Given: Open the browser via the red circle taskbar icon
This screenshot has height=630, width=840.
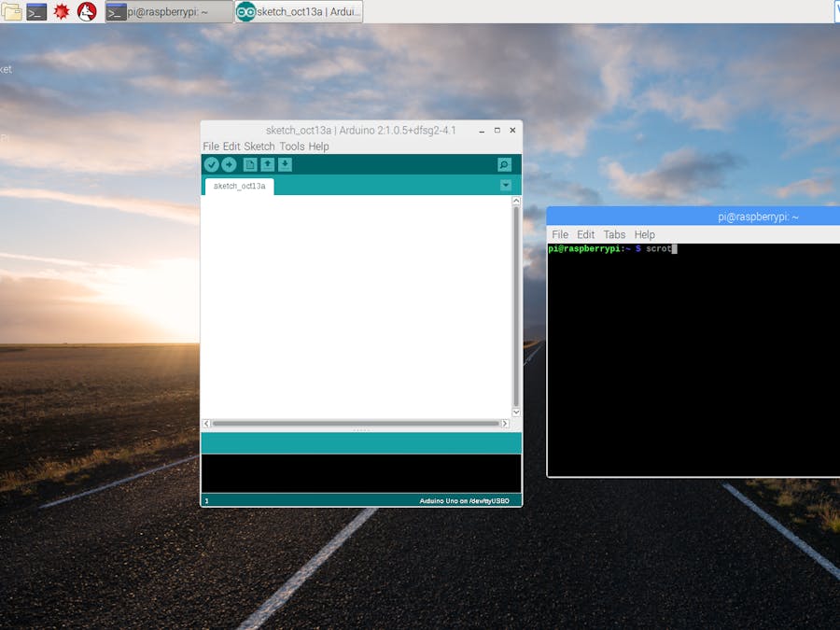Looking at the screenshot, I should (85, 11).
